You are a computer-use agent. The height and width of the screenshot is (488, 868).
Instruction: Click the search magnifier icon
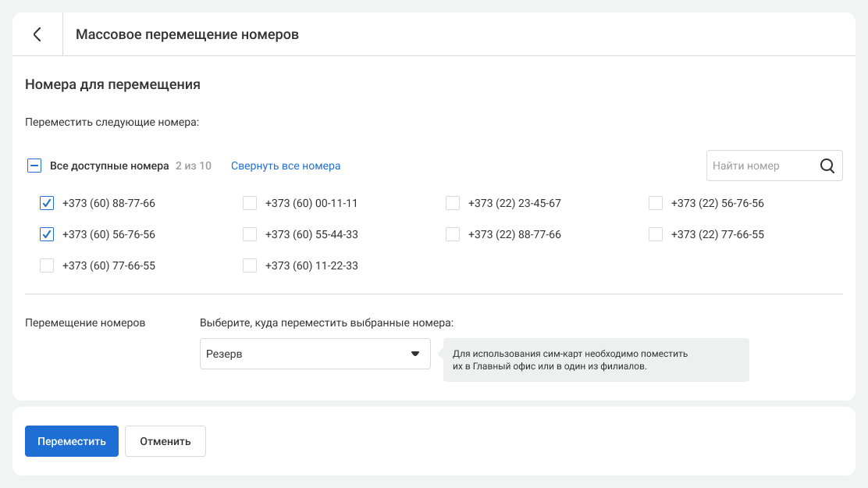pos(827,166)
